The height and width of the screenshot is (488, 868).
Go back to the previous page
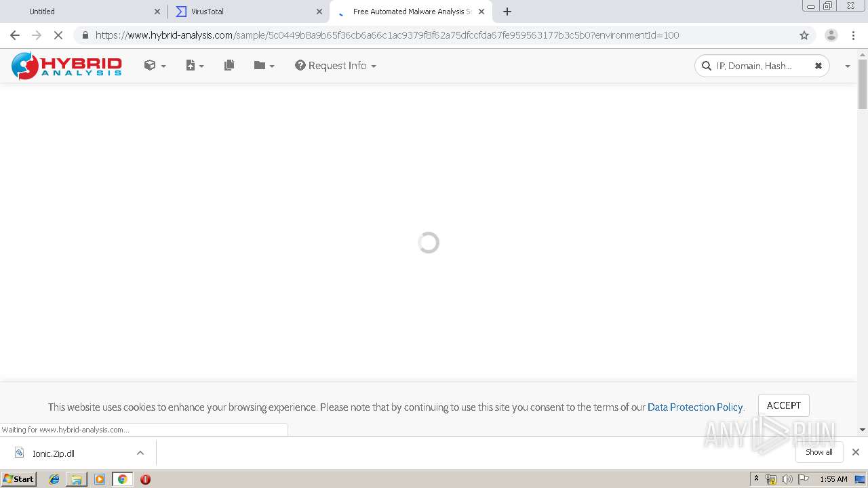pyautogui.click(x=15, y=35)
